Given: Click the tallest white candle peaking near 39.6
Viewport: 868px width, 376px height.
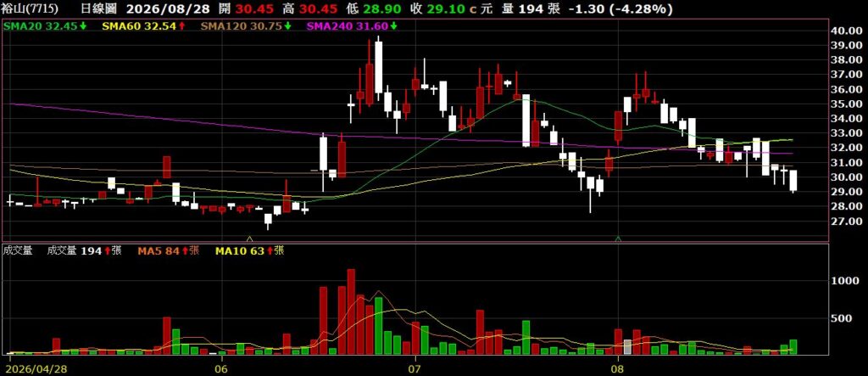Looking at the screenshot, I should click(379, 68).
